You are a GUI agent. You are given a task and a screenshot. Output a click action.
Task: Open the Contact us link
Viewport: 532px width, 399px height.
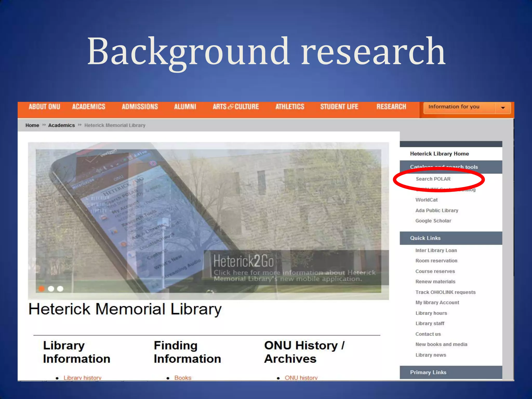(x=428, y=334)
